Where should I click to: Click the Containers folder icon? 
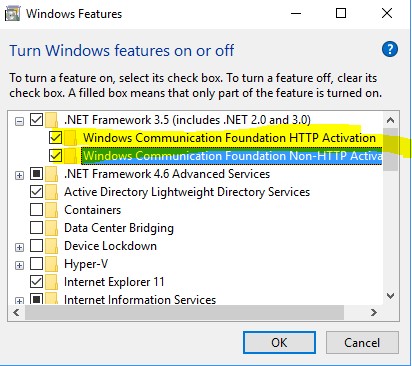click(51, 210)
